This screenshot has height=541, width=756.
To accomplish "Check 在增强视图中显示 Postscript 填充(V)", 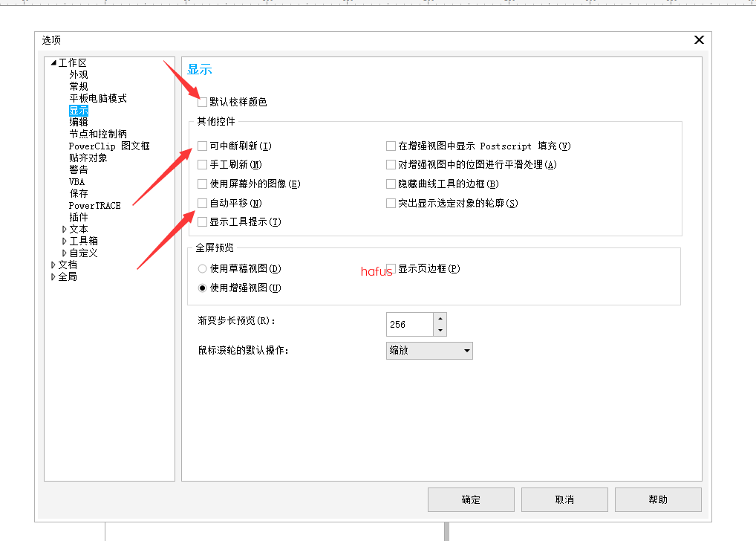I will 391,146.
